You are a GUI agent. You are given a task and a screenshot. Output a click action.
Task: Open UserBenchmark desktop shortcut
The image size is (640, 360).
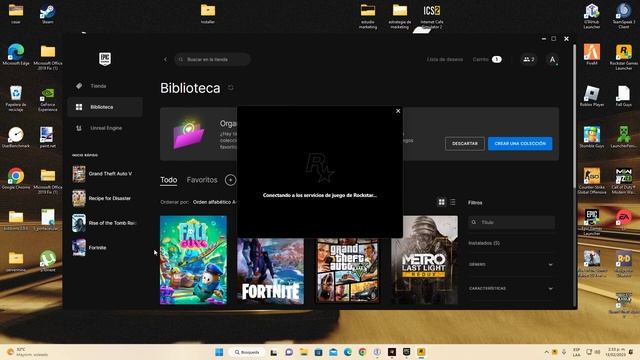16,137
